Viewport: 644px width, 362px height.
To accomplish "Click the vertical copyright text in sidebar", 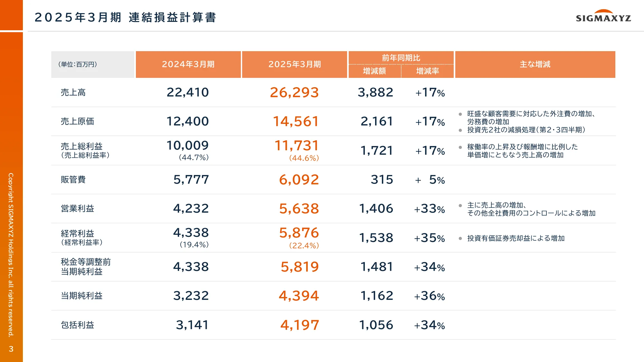I will click(x=11, y=255).
